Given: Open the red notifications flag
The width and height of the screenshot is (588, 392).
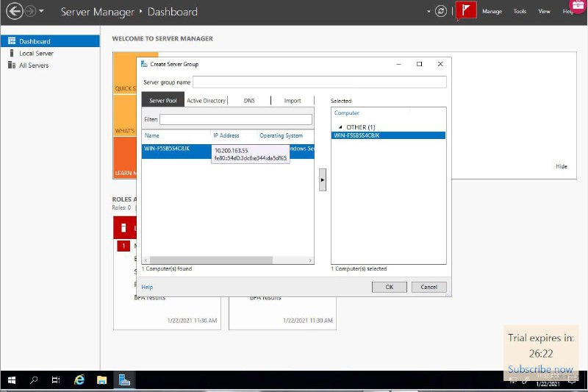Looking at the screenshot, I should click(466, 10).
